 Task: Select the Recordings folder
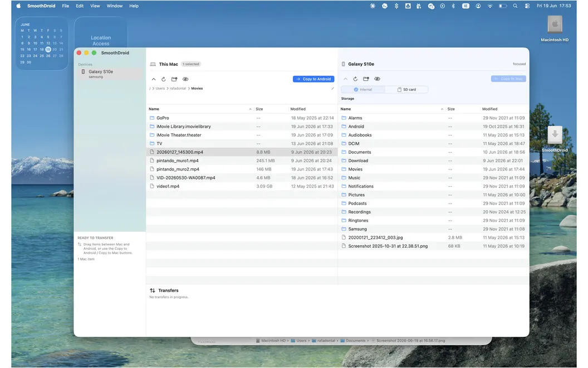(x=434, y=212)
